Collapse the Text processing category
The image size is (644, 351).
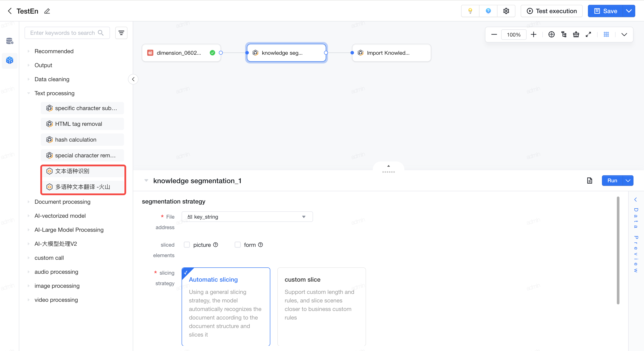pos(28,93)
